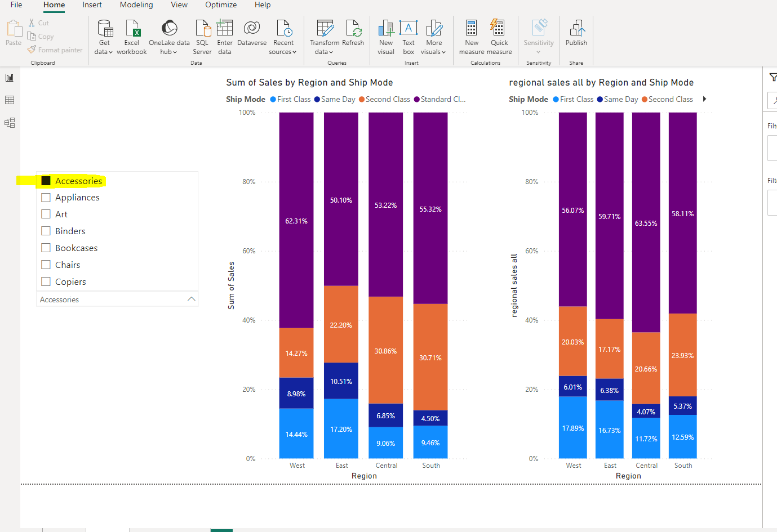Screen dimensions: 777x532
Task: Switch to the Modeling tab
Action: 136,5
